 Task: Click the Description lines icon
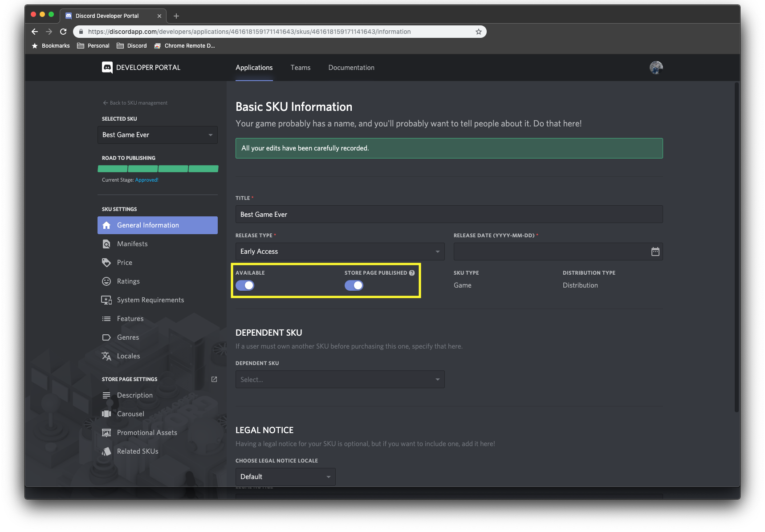pyautogui.click(x=106, y=395)
